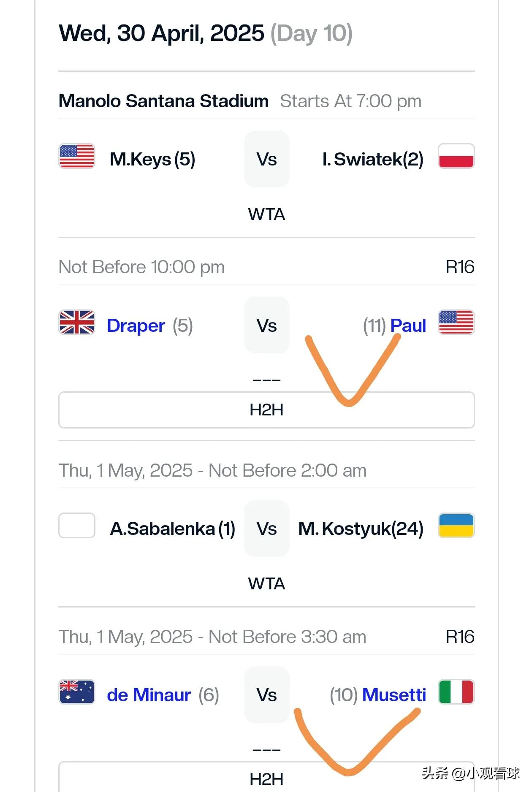The image size is (532, 792).
Task: Click the blank flag beside A.Sabalenka
Action: point(77,525)
